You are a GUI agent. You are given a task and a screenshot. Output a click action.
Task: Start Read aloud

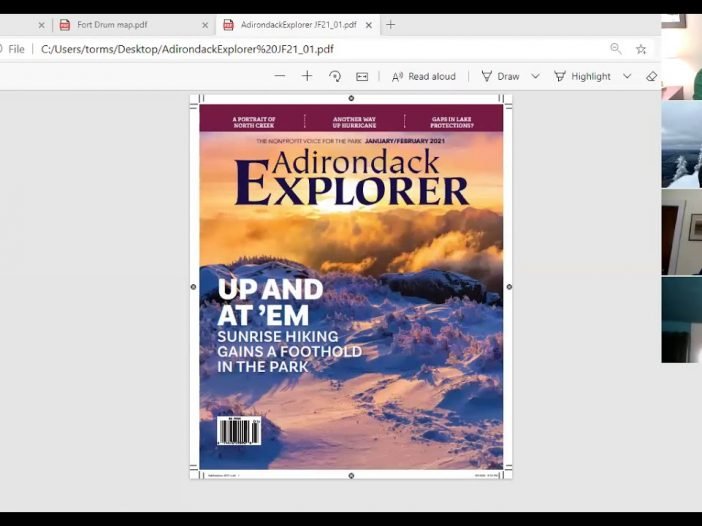(424, 77)
